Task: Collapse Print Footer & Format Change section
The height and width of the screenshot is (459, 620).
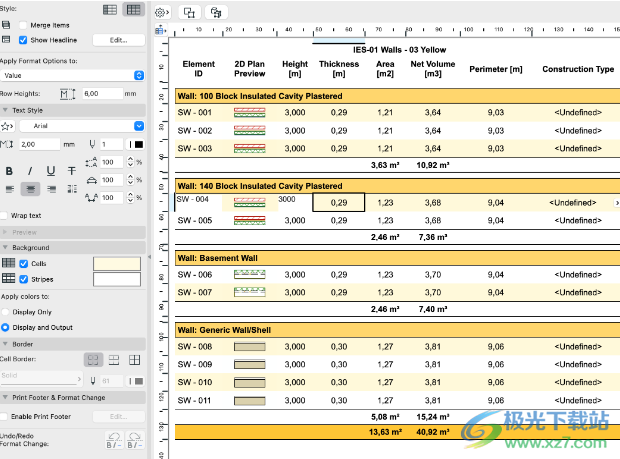Action: [x=5, y=397]
